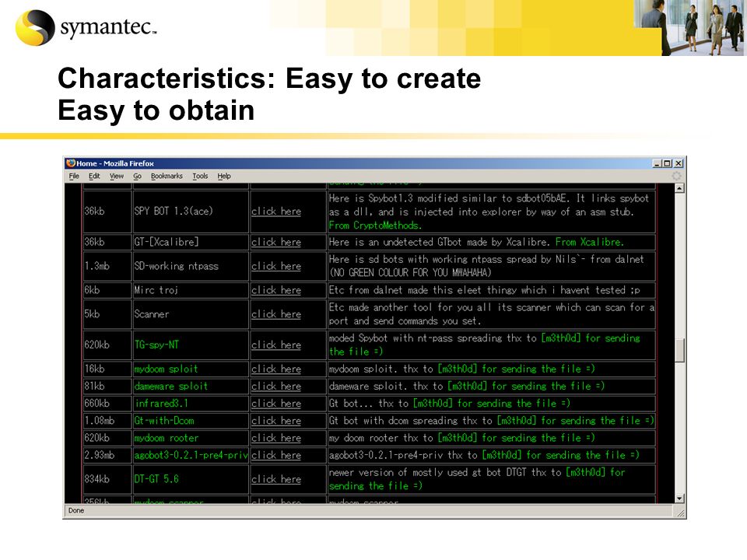Select the 'SD-working ntpass' name cell
Screen dimensions: 747x560
point(191,266)
